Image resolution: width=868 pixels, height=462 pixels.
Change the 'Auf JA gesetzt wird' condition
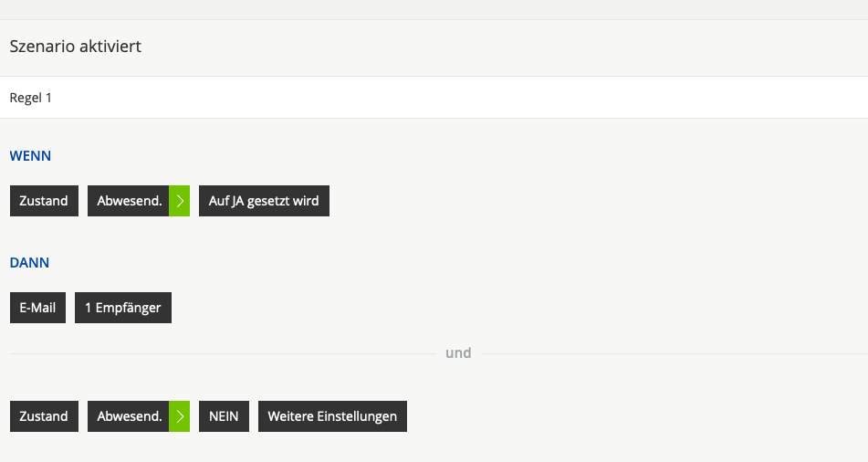coord(264,201)
